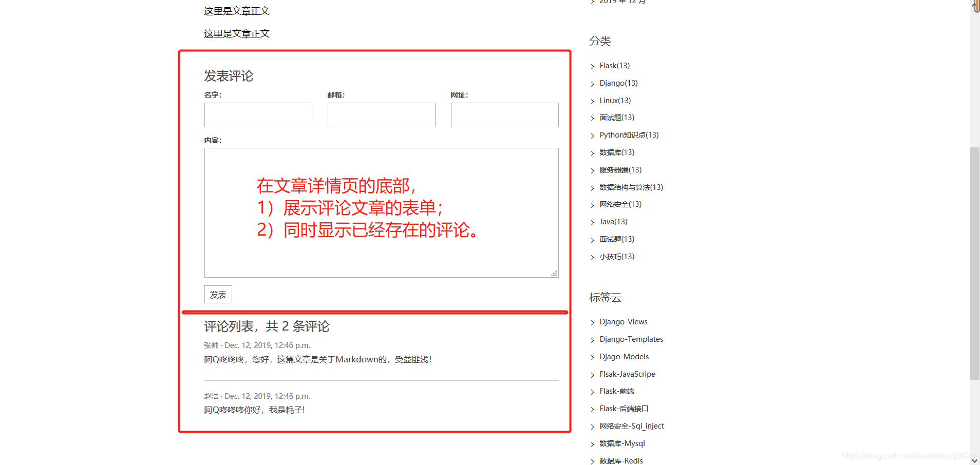The image size is (980, 465).
Task: Click the Django-Templates tag
Action: click(631, 339)
